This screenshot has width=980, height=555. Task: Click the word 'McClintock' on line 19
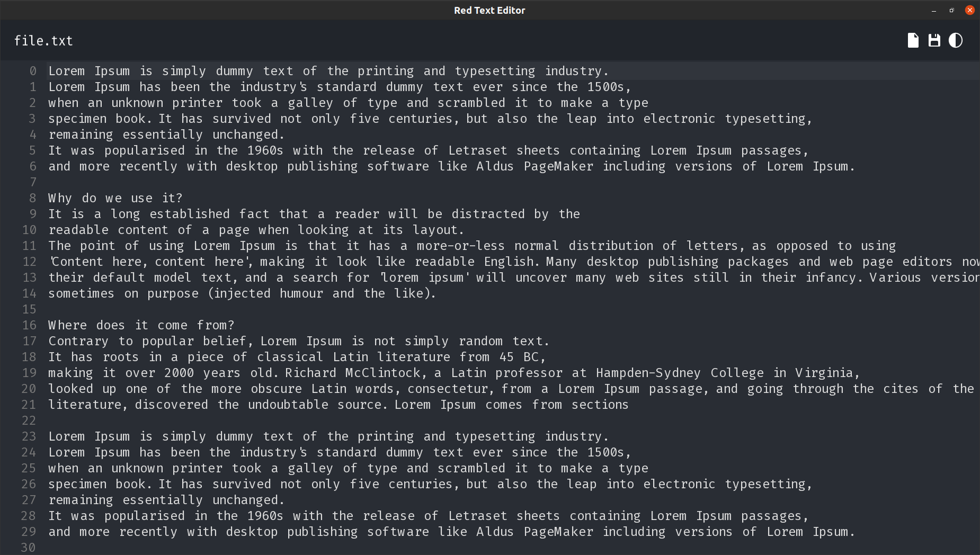382,373
